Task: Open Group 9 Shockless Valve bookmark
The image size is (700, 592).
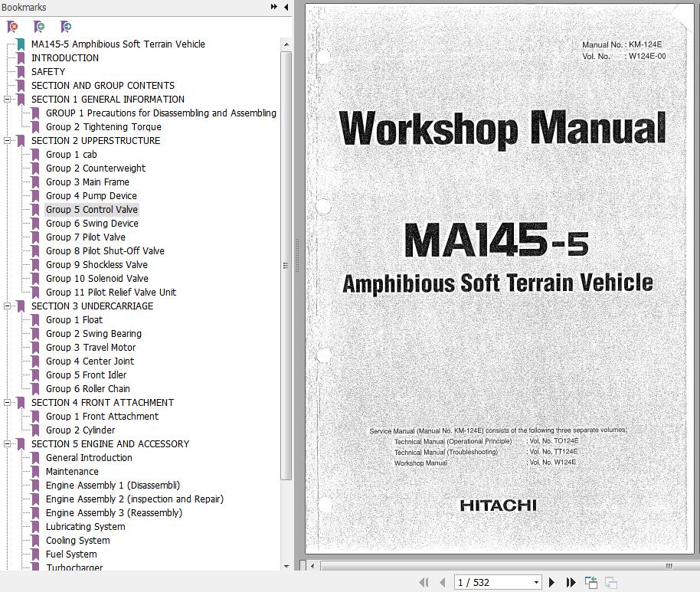Action: tap(96, 265)
